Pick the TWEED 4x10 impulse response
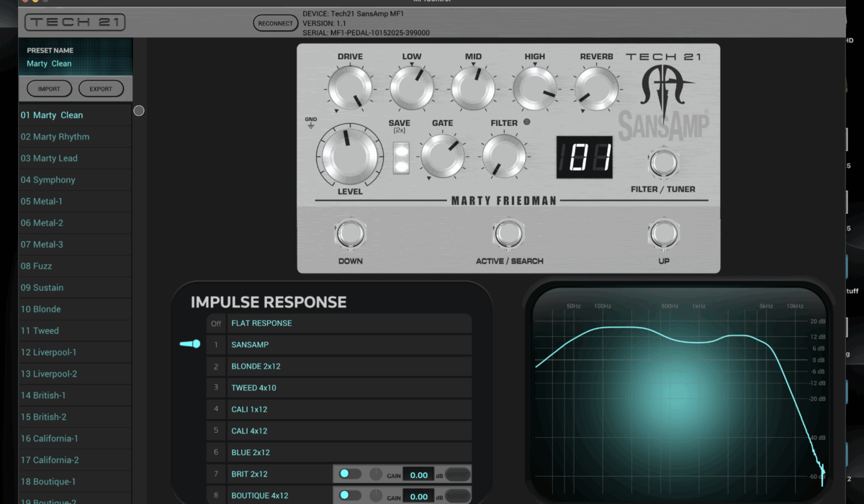 [349, 388]
